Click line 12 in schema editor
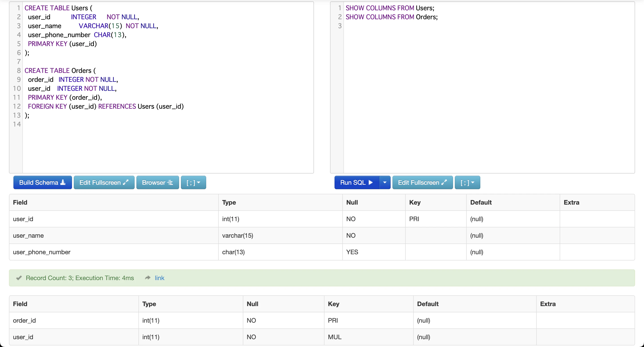Screen dimensions: 644x347 (x=106, y=106)
